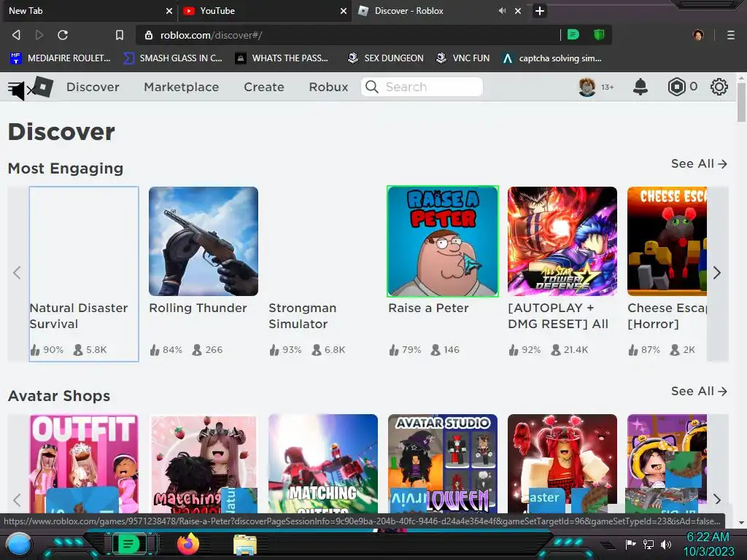This screenshot has height=560, width=747.
Task: Open the Rolling Thunder thumbnail
Action: (x=204, y=241)
